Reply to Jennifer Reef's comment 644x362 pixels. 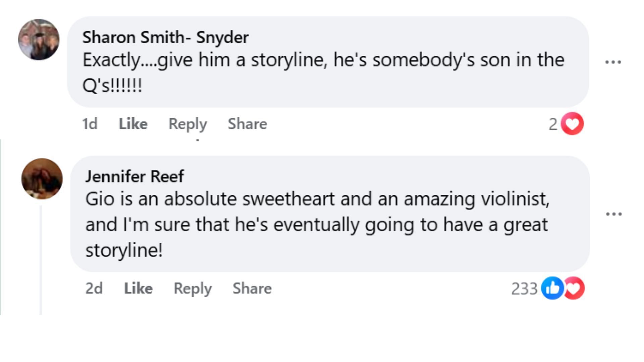point(193,288)
